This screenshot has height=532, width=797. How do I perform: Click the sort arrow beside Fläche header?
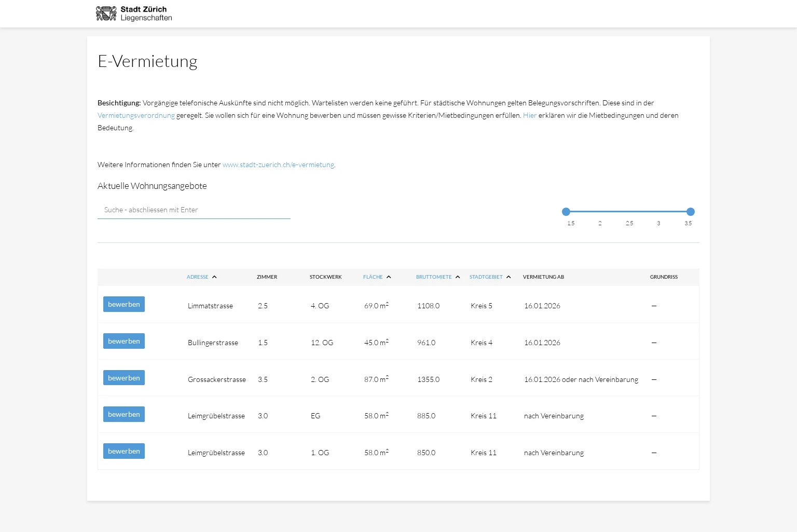(389, 277)
